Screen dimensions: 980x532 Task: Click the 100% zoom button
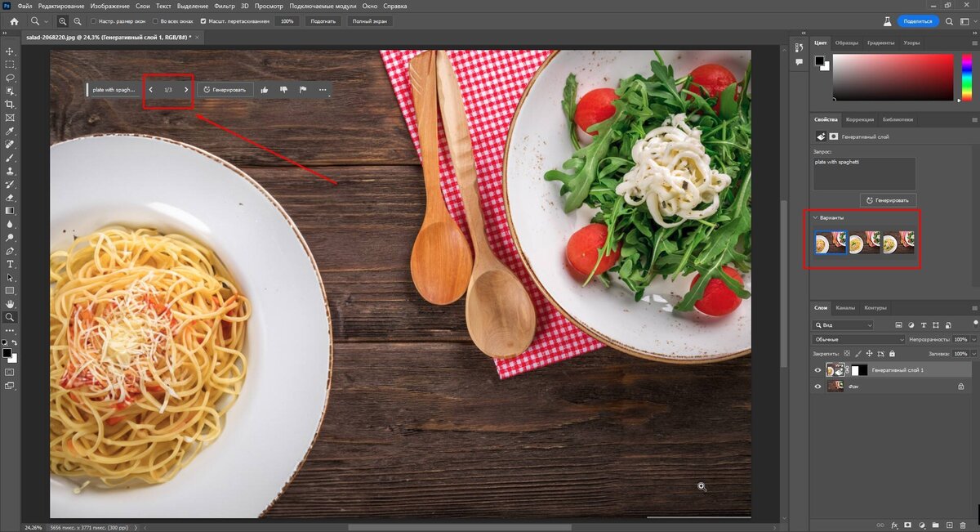287,20
